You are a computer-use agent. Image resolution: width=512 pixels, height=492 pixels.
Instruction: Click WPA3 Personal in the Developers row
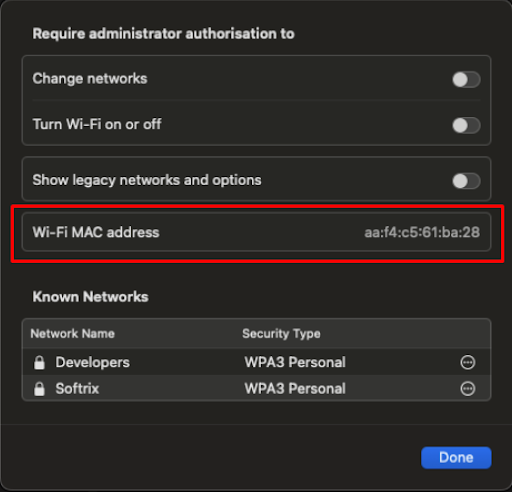(x=295, y=362)
